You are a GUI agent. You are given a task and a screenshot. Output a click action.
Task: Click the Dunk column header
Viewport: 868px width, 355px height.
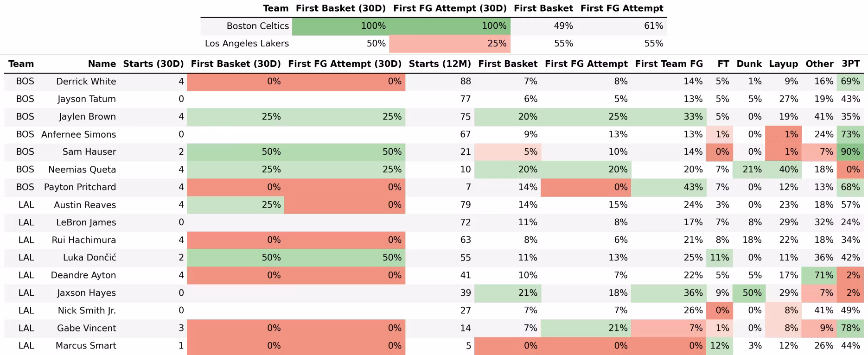[x=749, y=64]
